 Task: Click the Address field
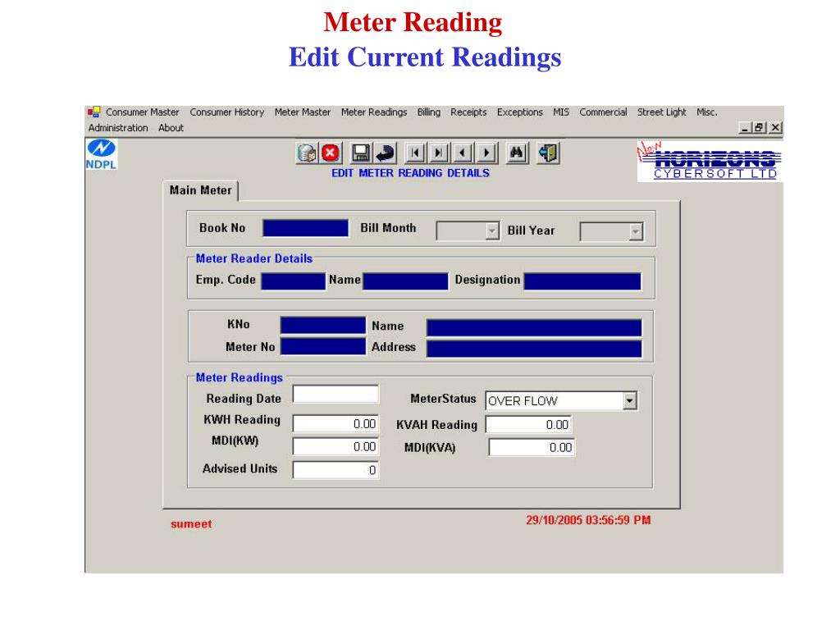coord(534,349)
